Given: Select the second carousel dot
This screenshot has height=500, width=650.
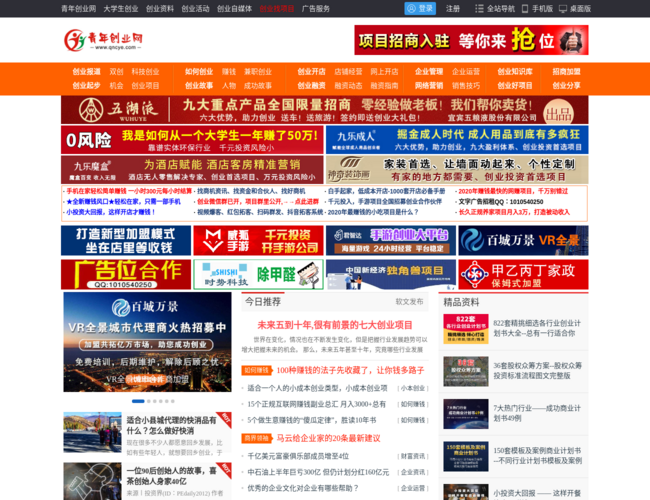Looking at the screenshot, I should coord(149,401).
